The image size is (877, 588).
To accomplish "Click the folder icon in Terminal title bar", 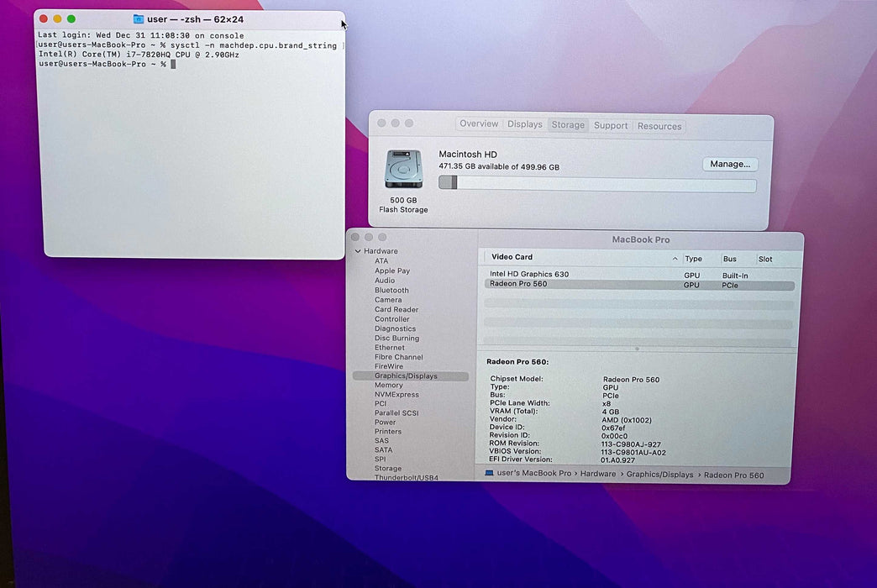I will point(138,19).
